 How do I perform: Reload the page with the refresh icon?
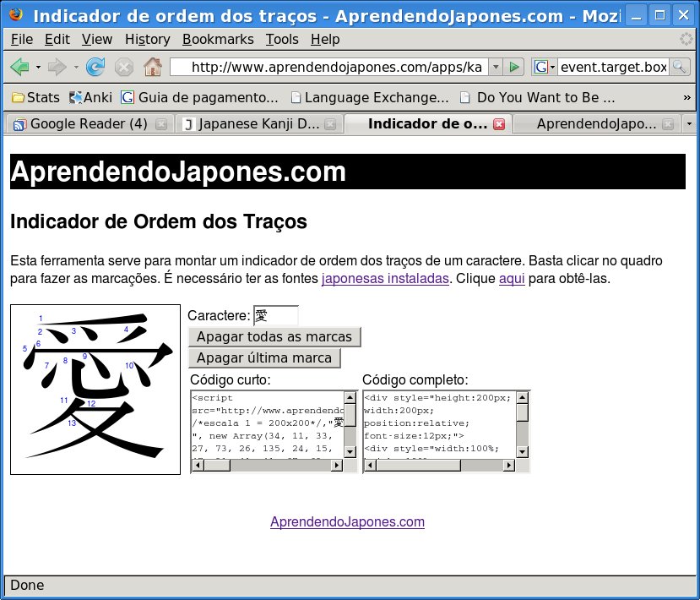coord(95,67)
